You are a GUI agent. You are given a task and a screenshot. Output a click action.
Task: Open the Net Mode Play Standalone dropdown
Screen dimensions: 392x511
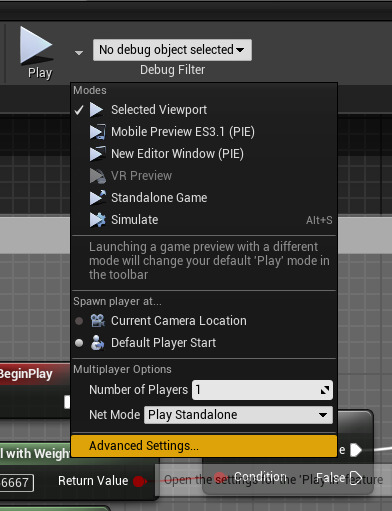click(238, 415)
